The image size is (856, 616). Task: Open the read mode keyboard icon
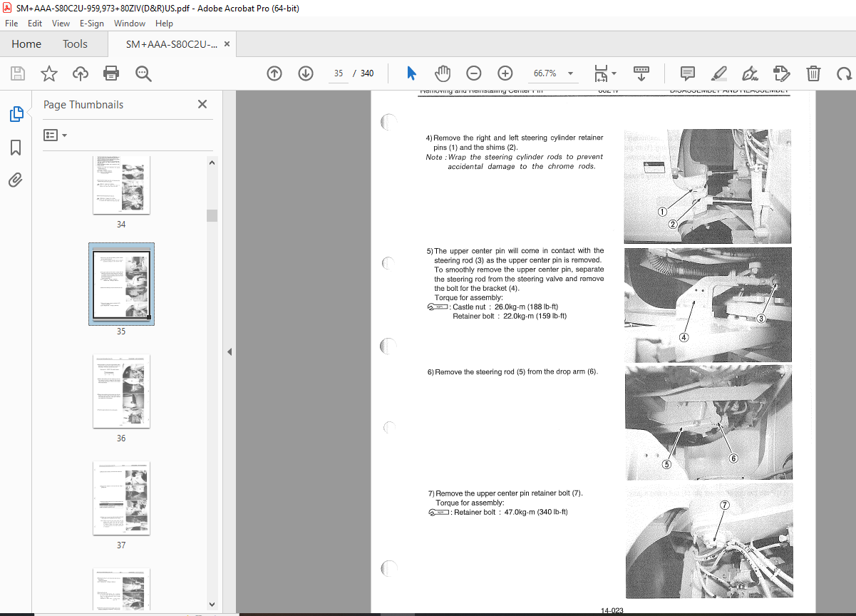(641, 73)
